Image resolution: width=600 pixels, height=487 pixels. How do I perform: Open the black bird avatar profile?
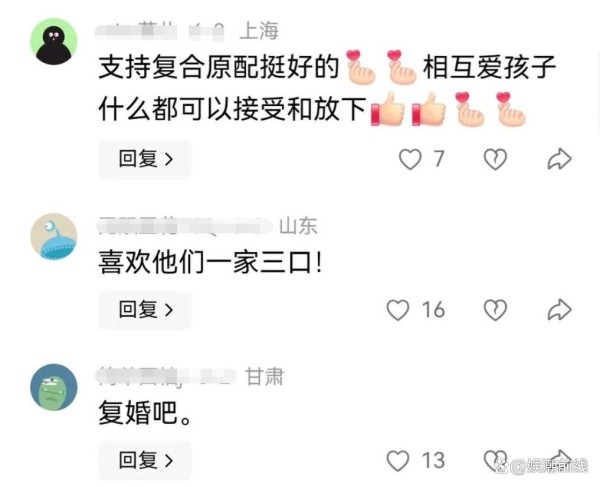pyautogui.click(x=54, y=41)
